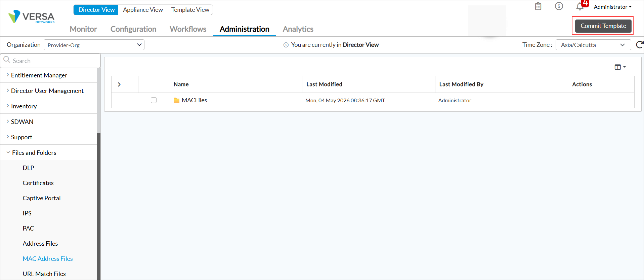
Task: Switch to the Configuration tab
Action: (x=133, y=29)
